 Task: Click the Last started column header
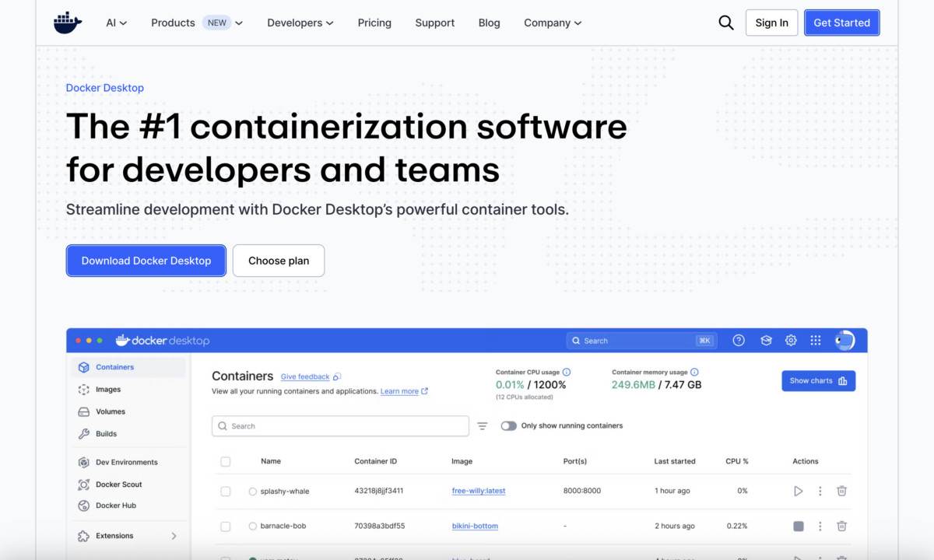pos(675,461)
